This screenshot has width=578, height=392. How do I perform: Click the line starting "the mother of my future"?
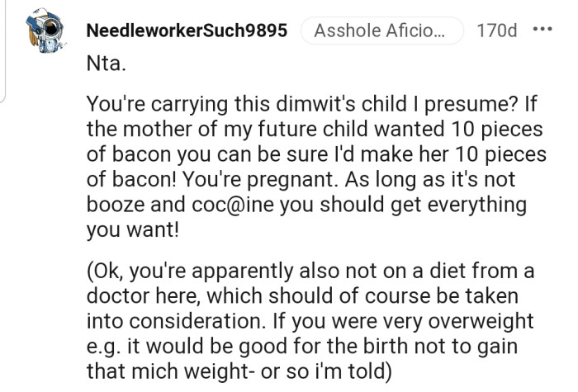(307, 130)
